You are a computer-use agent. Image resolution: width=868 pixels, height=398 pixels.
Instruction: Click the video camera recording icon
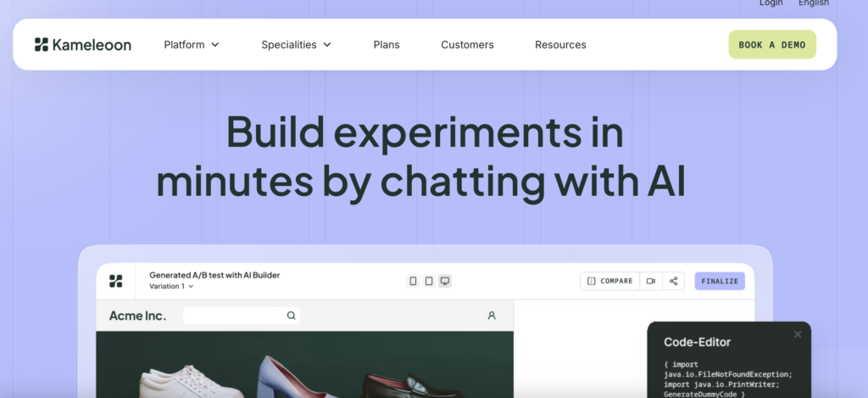(x=650, y=281)
